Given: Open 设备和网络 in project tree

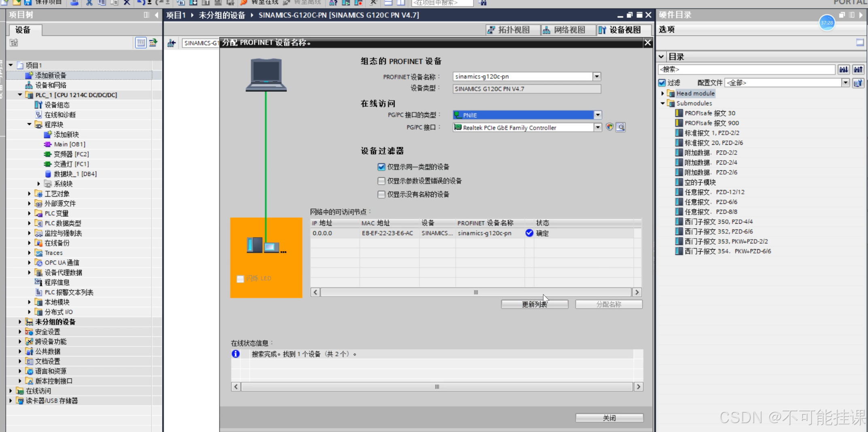Looking at the screenshot, I should (51, 85).
